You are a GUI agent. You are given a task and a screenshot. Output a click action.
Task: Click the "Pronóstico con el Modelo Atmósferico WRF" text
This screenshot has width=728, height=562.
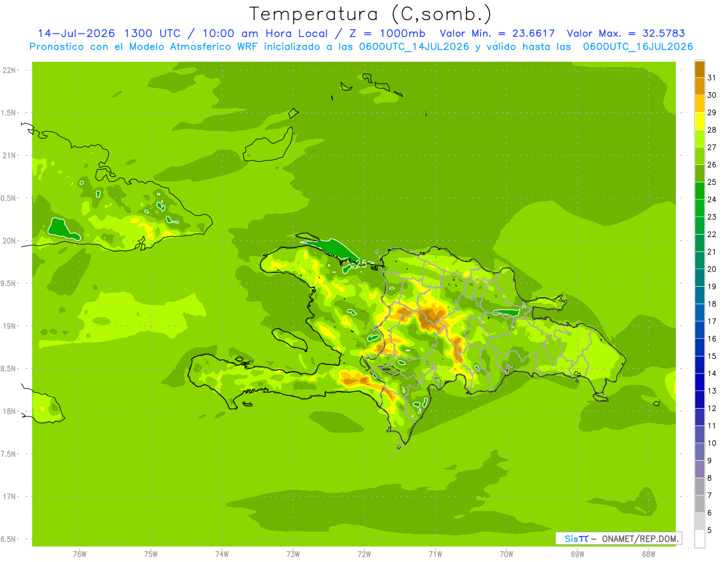click(144, 46)
